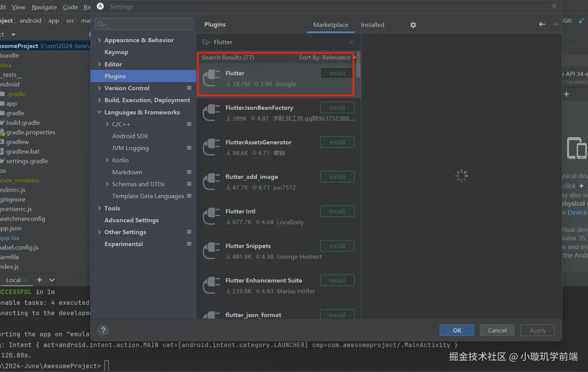Expand the Tools settings node

99,208
